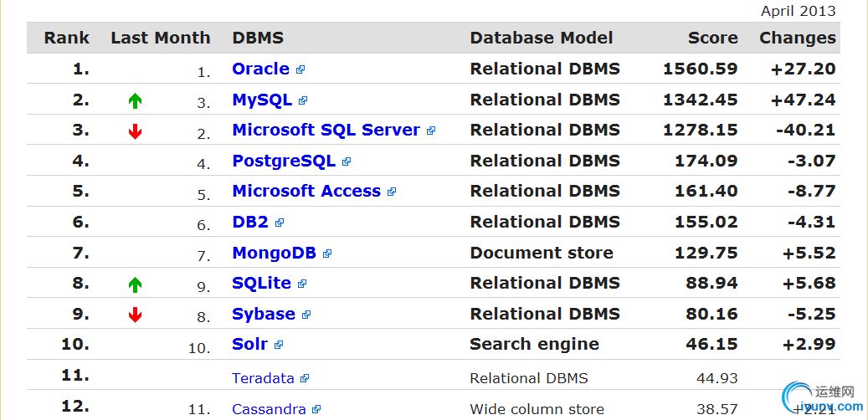Open the SQLite DBMS link
Screen dimensions: 868x420
pos(261,283)
